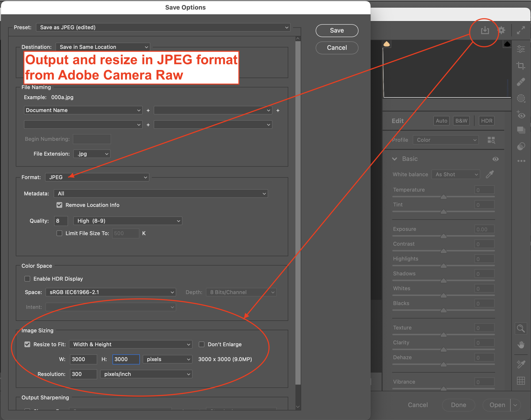Screen dimensions: 531x420
Task: Enable Limit File Size To option
Action: click(59, 233)
